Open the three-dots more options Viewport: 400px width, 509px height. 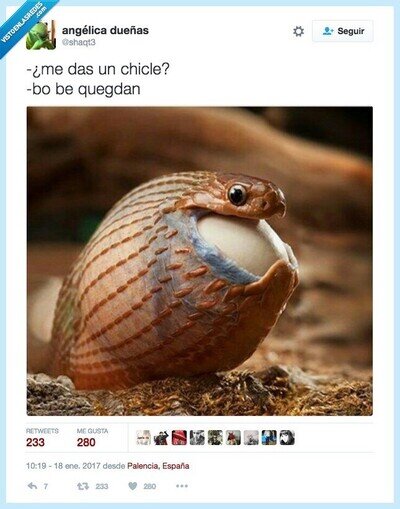coord(182,486)
